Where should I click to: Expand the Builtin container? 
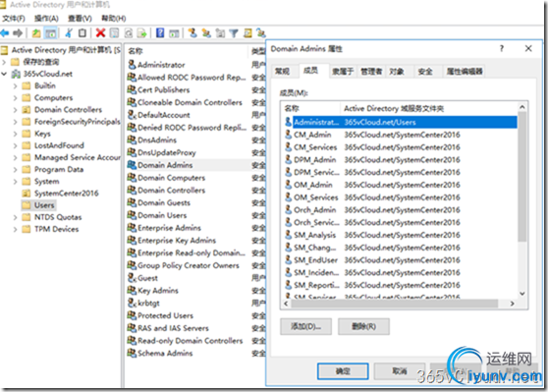15,86
